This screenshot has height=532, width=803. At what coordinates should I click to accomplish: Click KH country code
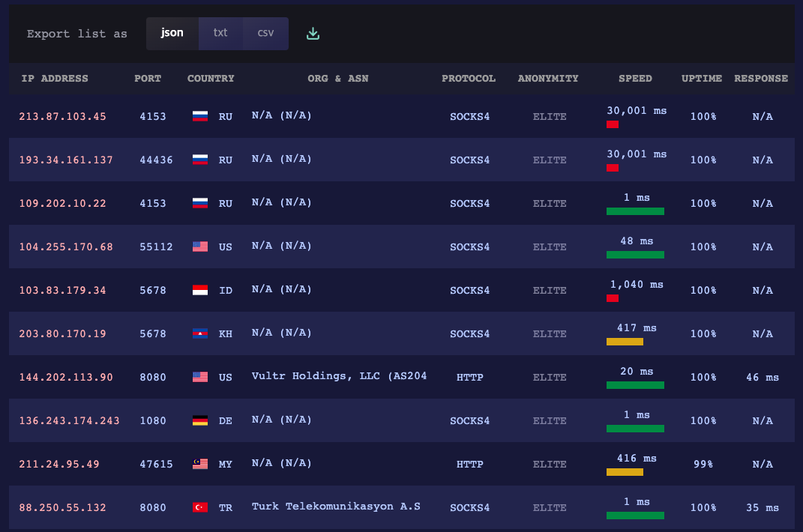[x=226, y=334]
